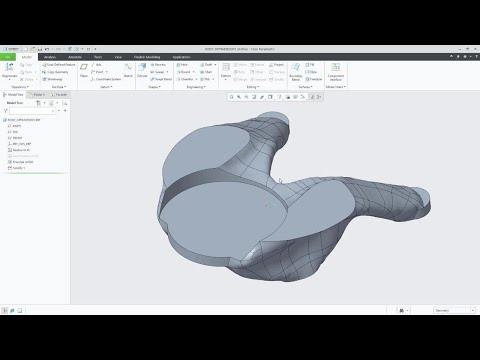Expand the Datum group dropdown
Screen dimensions: 480x360
click(x=106, y=87)
